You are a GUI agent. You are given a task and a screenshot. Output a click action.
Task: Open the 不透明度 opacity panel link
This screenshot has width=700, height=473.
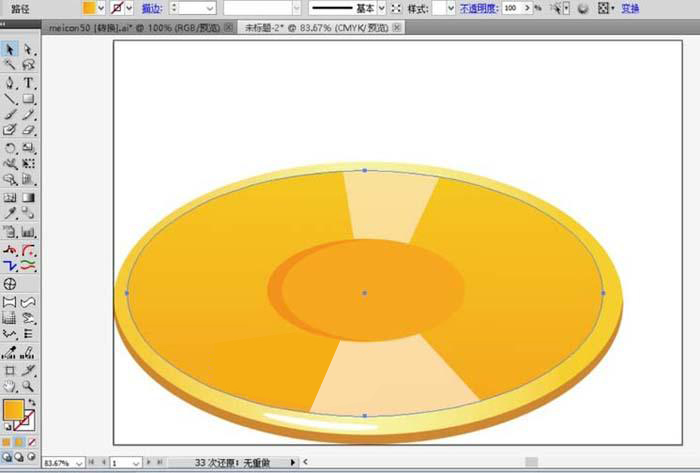click(x=479, y=8)
